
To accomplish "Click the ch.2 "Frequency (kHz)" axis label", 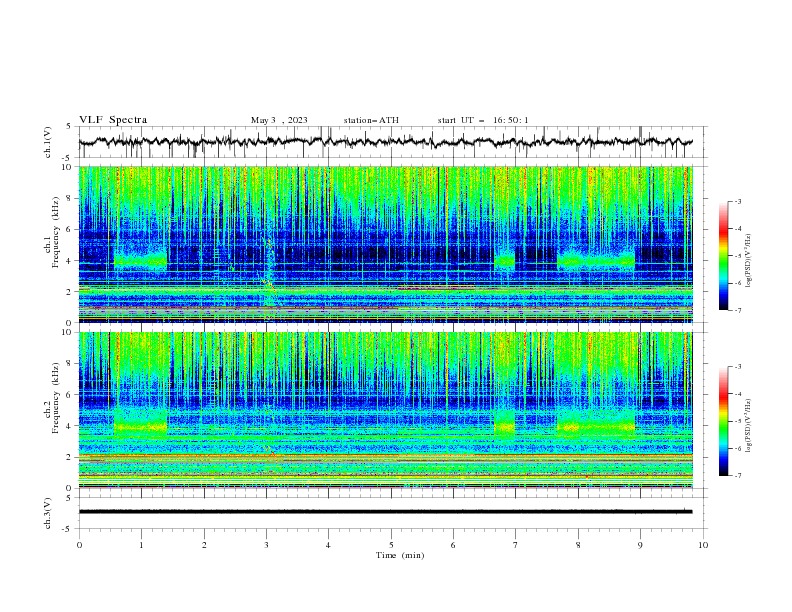I will [x=56, y=398].
